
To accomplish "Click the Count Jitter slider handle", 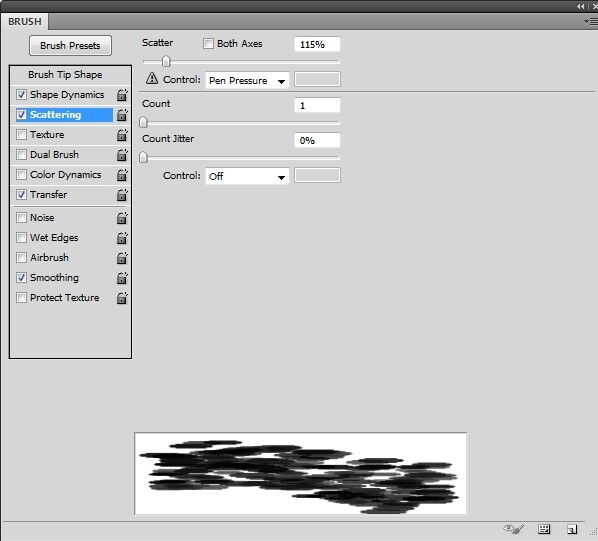I will tap(143, 157).
